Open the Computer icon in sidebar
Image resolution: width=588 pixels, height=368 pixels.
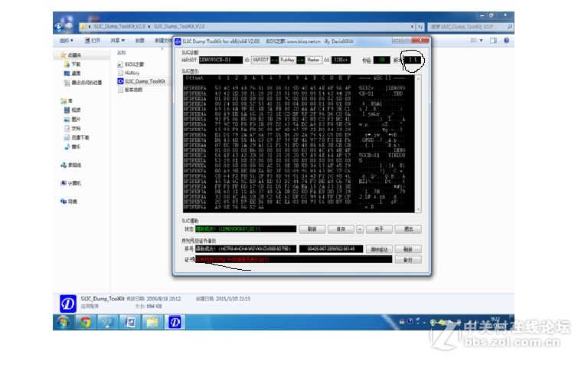[x=64, y=183]
